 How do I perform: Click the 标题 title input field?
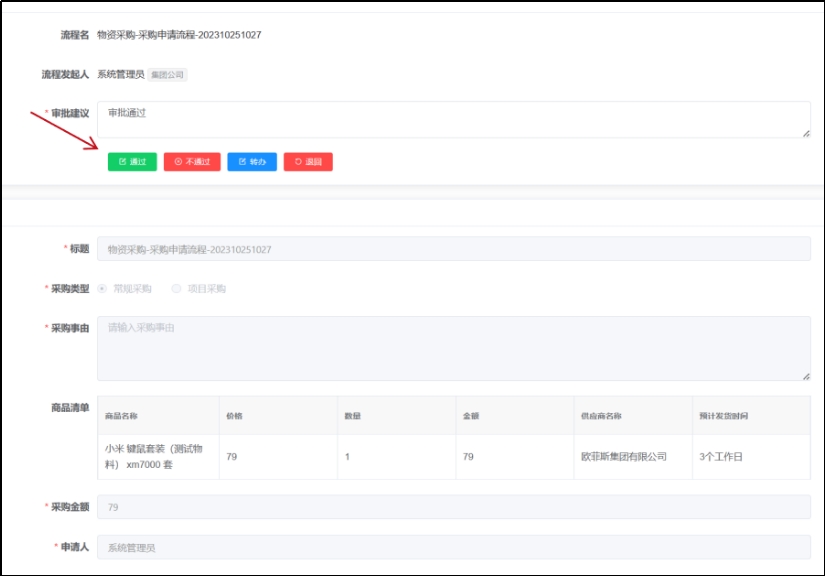(452, 249)
